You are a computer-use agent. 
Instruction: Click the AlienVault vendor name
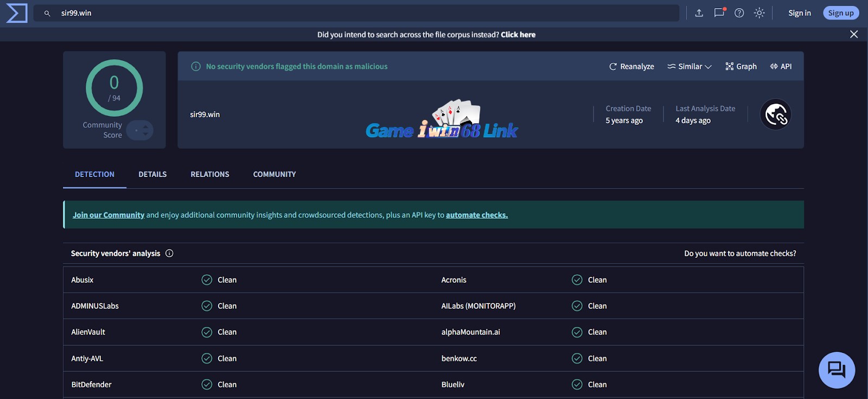(88, 332)
